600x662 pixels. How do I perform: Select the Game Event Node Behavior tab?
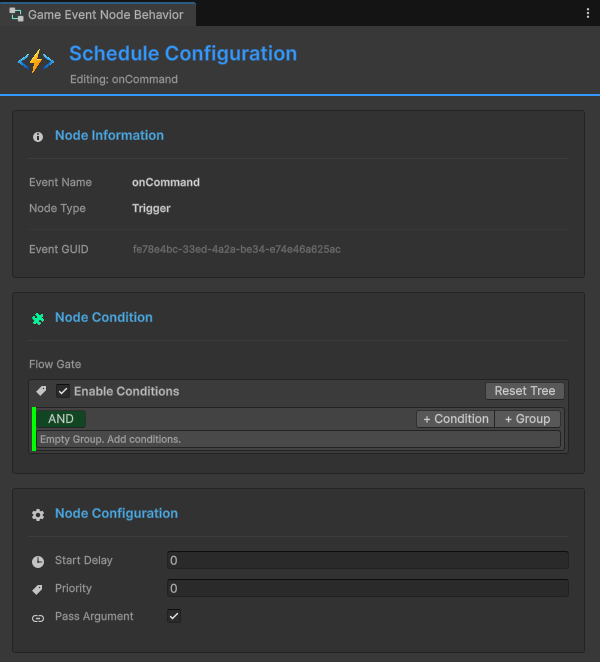[x=104, y=15]
